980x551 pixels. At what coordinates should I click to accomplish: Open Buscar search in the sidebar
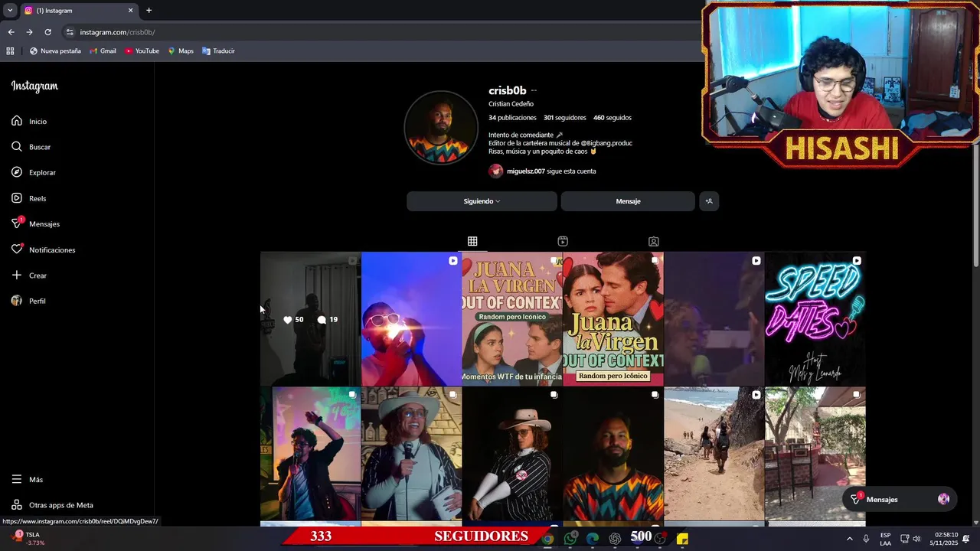[x=31, y=147]
